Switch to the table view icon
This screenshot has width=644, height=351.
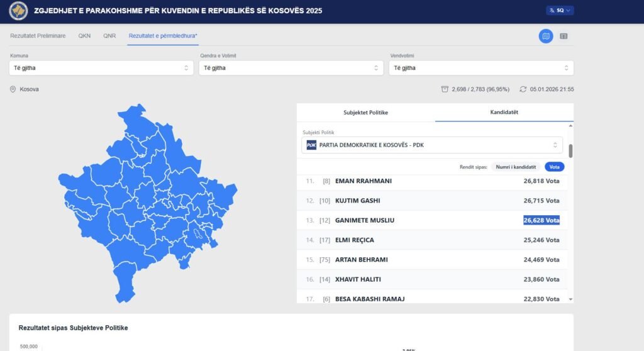(563, 36)
